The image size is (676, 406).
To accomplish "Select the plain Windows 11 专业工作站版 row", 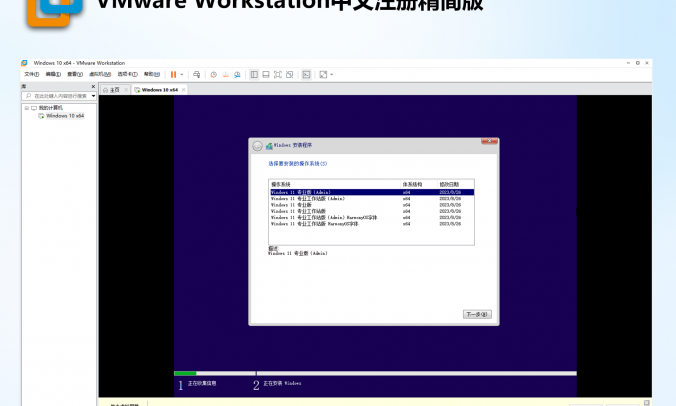I will pyautogui.click(x=372, y=211).
